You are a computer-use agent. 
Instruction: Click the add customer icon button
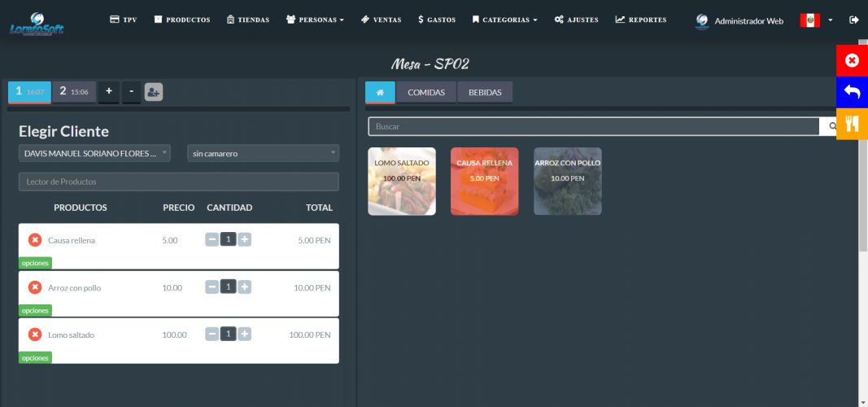[x=154, y=92]
